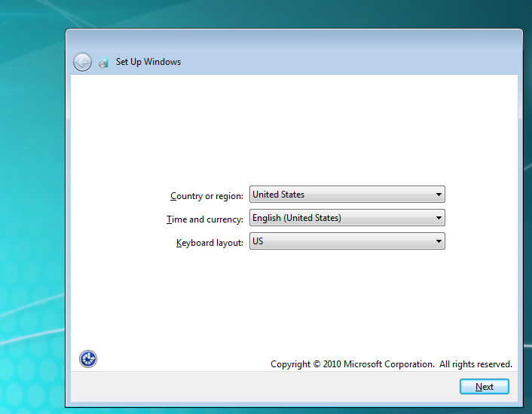Viewport: 532px width, 414px height.
Task: Open the Time and currency dropdown
Action: pos(347,218)
